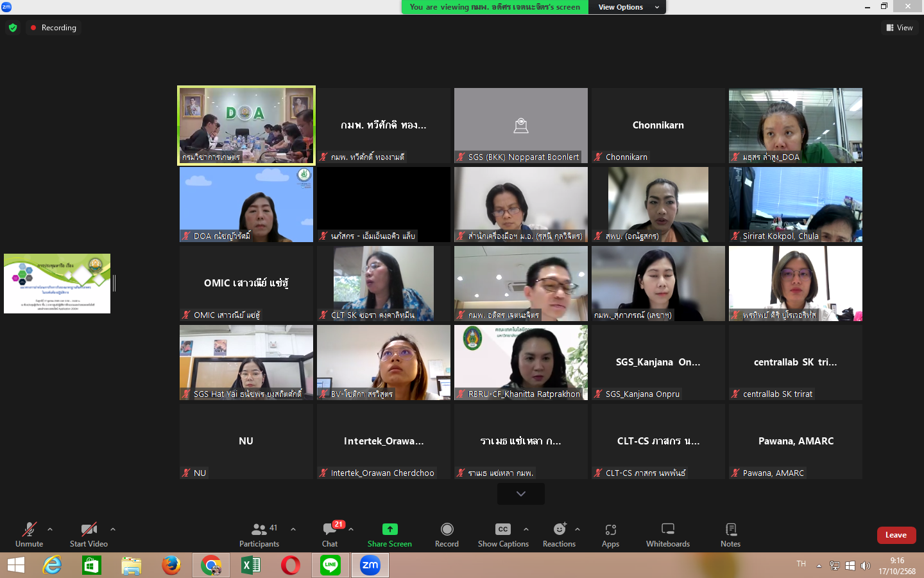The width and height of the screenshot is (924, 578).
Task: Click the green encryption shield icon
Action: click(x=13, y=28)
